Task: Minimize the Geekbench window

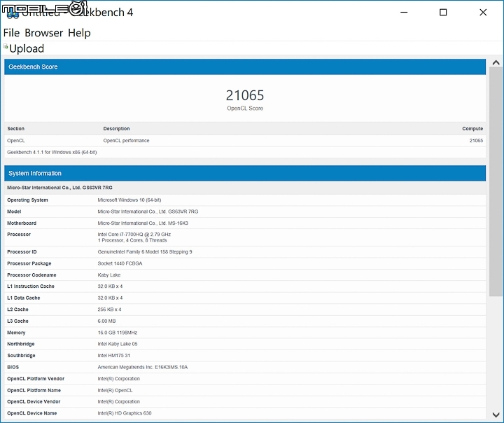Action: [404, 12]
